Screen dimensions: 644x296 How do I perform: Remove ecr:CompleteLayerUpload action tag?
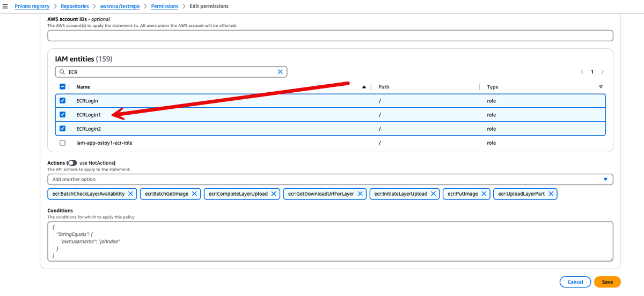[x=274, y=194]
